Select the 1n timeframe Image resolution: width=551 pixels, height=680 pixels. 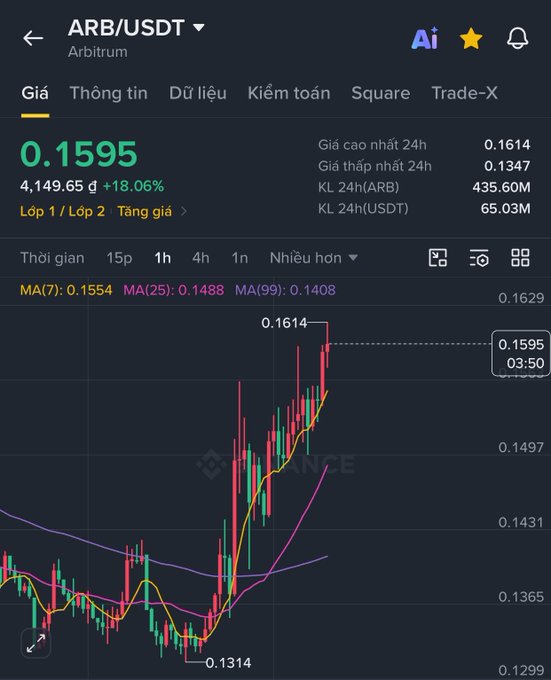pos(240,258)
